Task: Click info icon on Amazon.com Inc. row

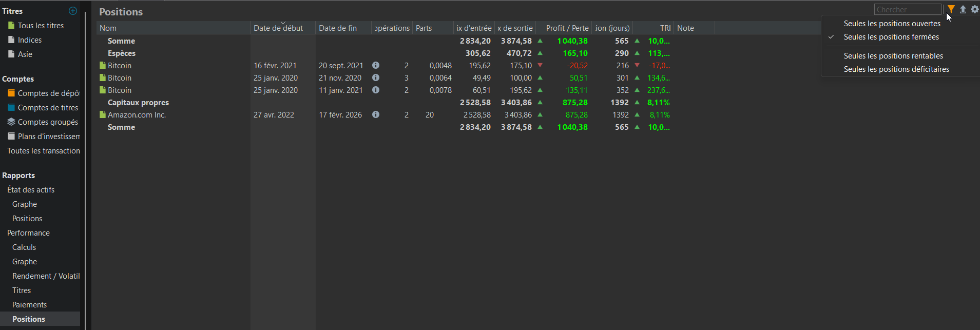Action: tap(376, 115)
